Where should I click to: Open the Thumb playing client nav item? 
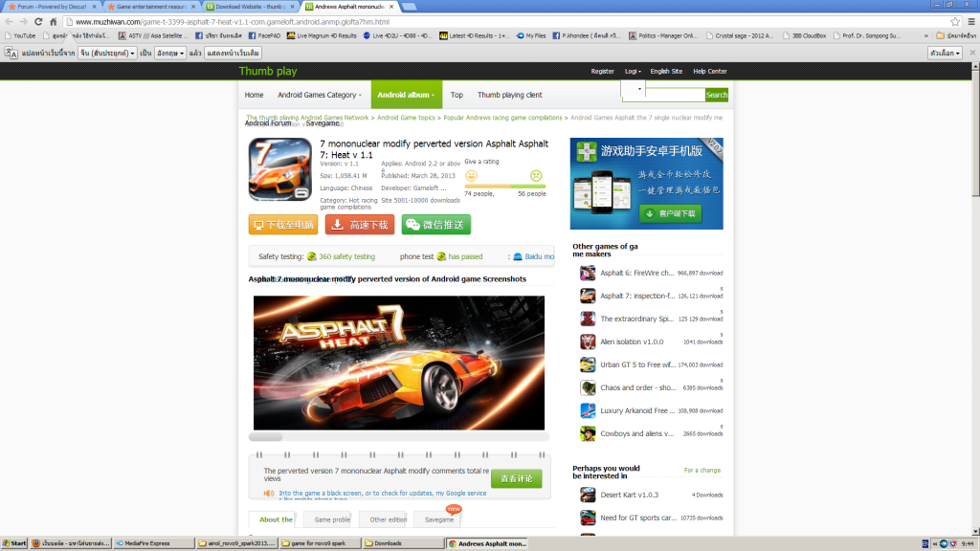510,95
